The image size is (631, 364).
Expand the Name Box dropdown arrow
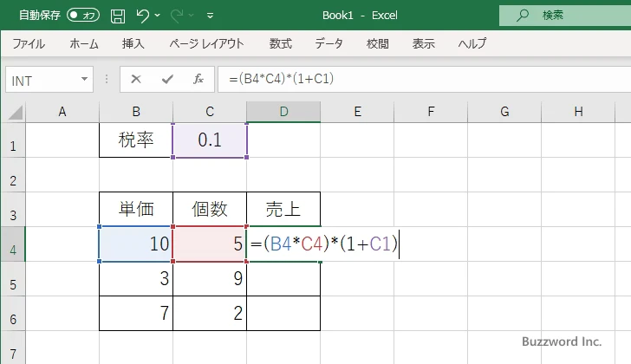click(85, 79)
